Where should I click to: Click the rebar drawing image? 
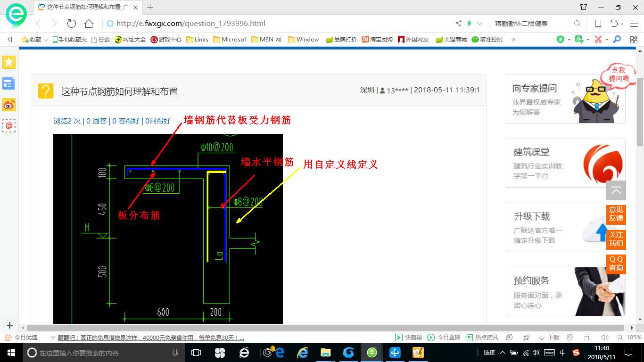click(168, 229)
